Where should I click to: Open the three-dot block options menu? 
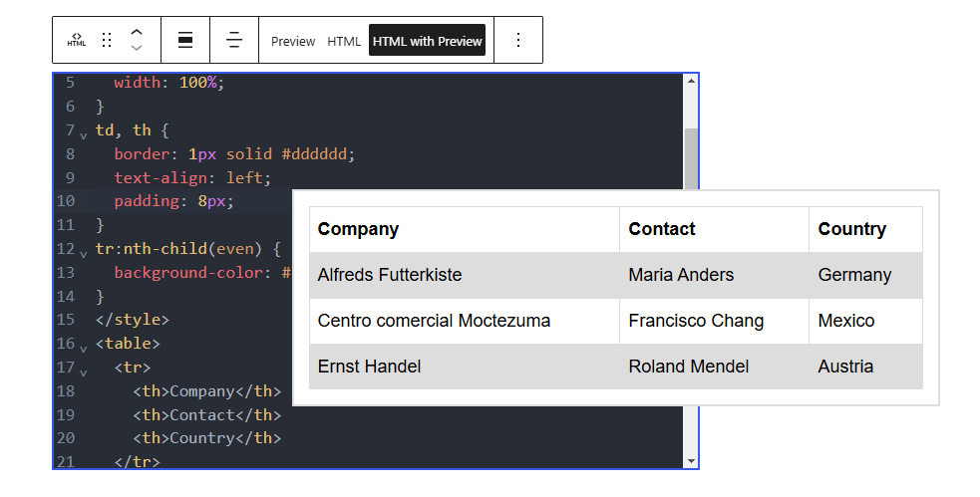click(x=517, y=40)
